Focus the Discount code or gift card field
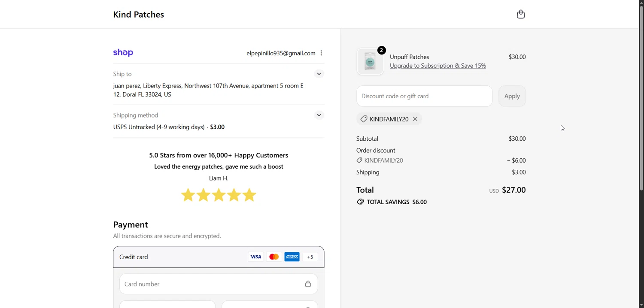Image resolution: width=644 pixels, height=308 pixels. (x=424, y=96)
